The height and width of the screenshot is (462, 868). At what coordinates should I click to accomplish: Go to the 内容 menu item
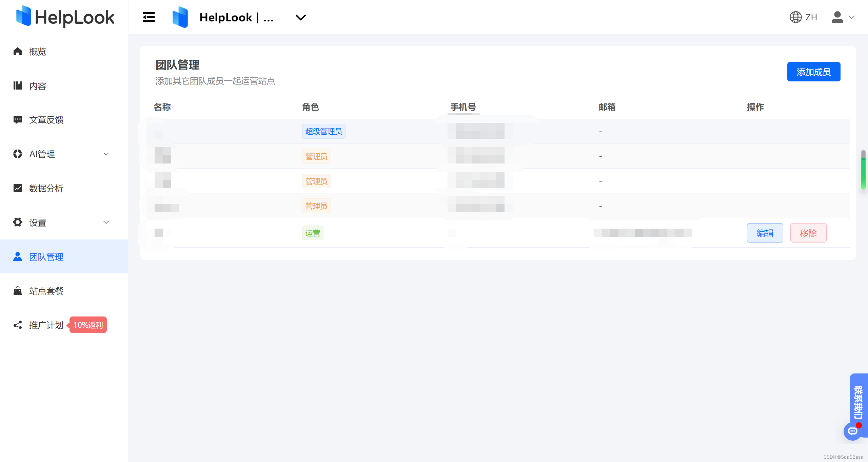38,86
